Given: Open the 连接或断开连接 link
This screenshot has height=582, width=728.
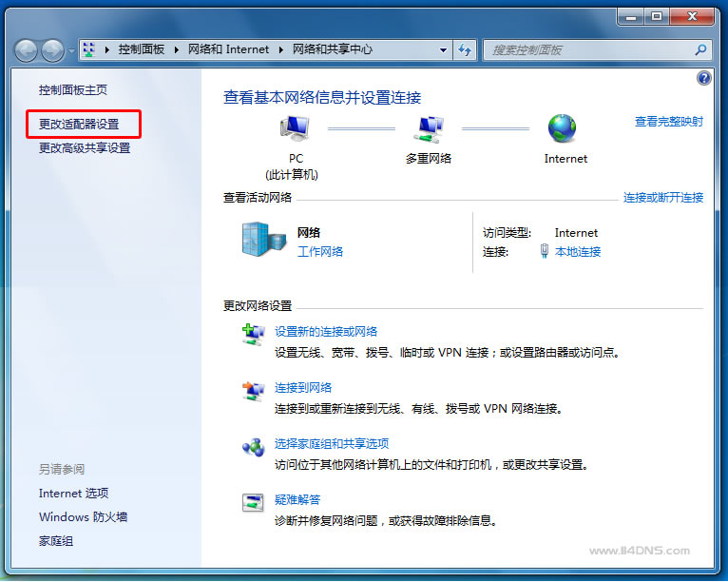Looking at the screenshot, I should pyautogui.click(x=663, y=198).
